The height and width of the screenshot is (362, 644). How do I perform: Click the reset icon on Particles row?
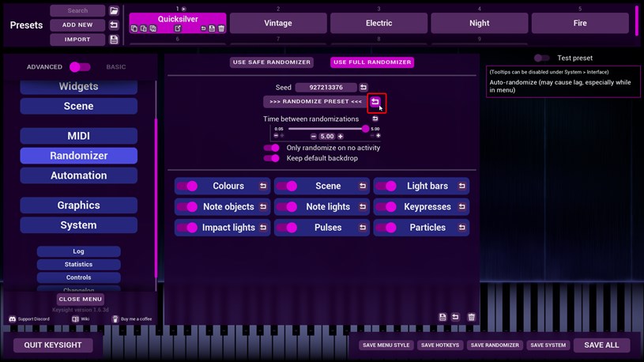[x=462, y=227]
